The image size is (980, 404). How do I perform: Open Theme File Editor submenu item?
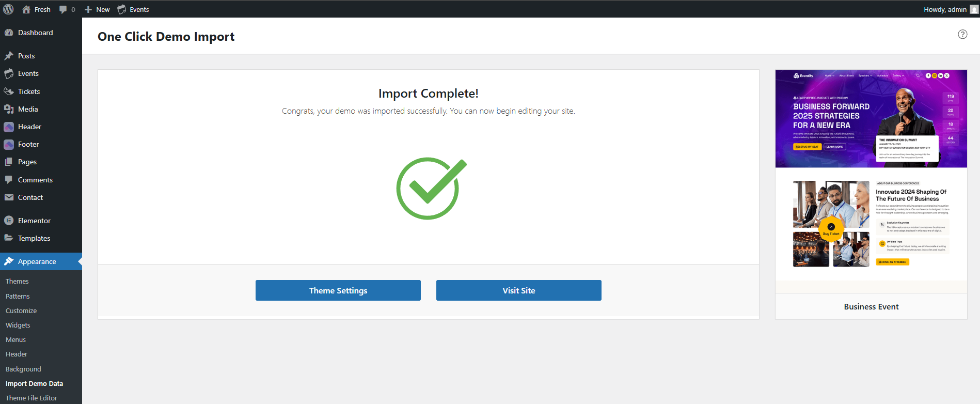coord(31,398)
